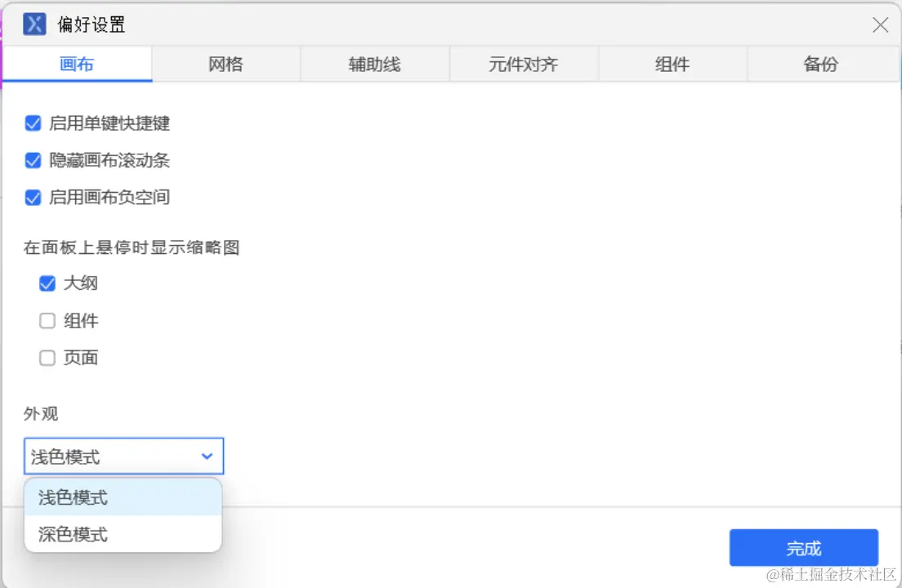Click the 在面板上悬停时显示缩略图 label

132,247
